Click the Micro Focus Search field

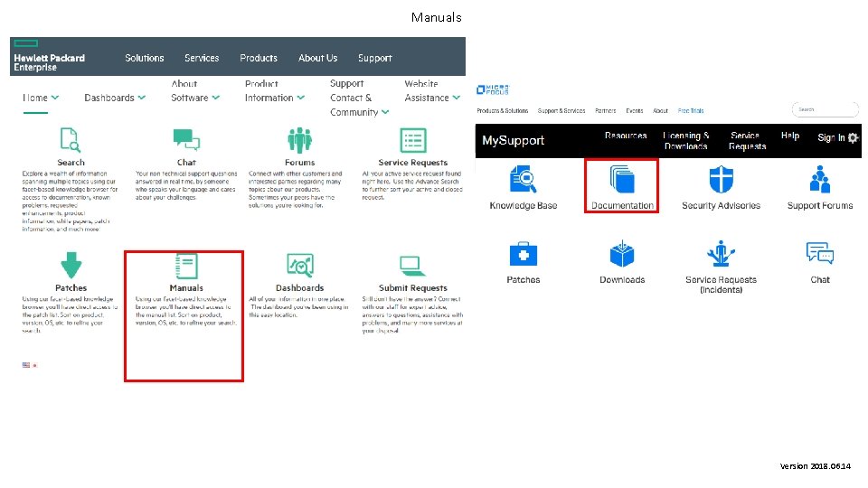[825, 109]
